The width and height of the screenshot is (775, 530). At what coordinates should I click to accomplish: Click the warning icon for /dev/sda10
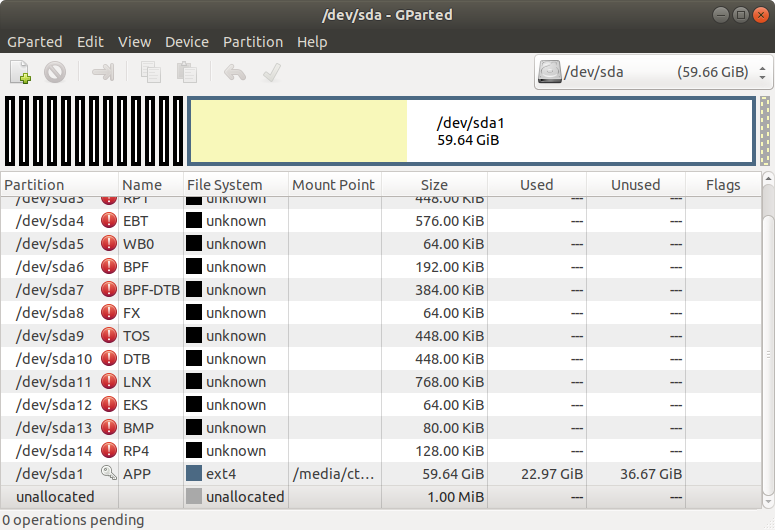point(109,358)
